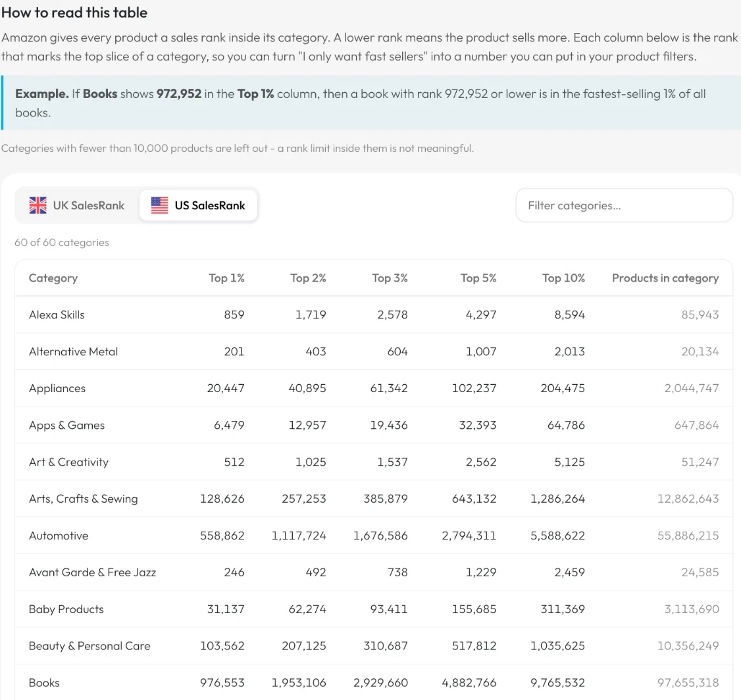
Task: Click the US flag icon
Action: (160, 205)
